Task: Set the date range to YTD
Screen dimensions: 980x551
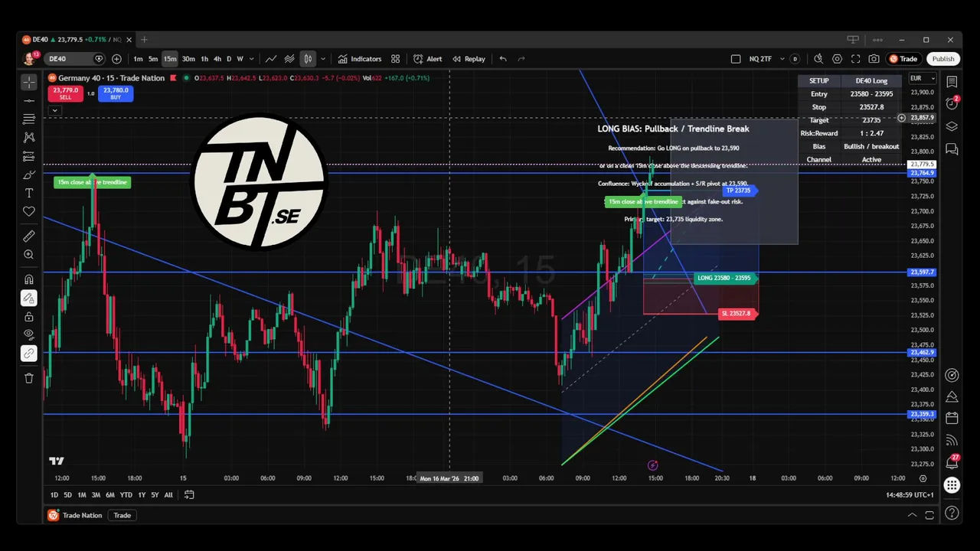Action: click(x=126, y=495)
